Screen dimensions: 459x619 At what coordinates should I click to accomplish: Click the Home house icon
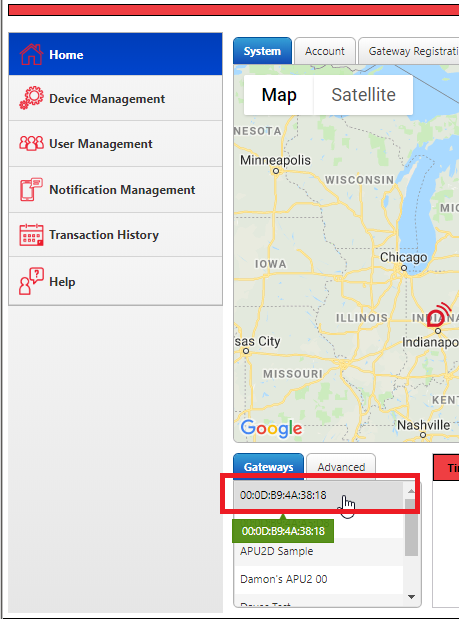31,54
